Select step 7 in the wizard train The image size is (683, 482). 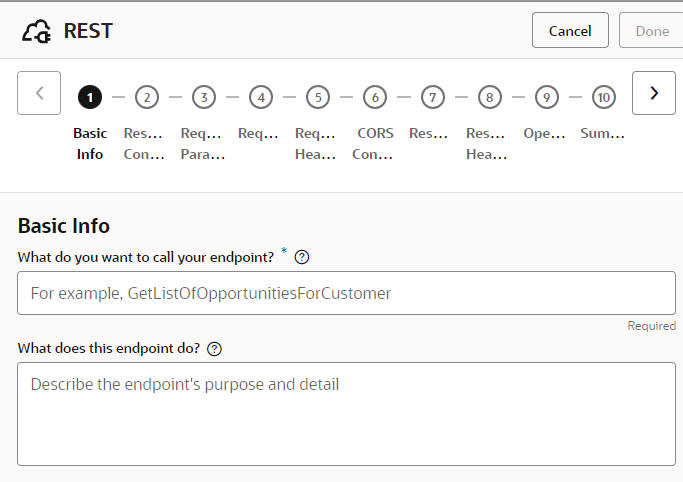[432, 97]
